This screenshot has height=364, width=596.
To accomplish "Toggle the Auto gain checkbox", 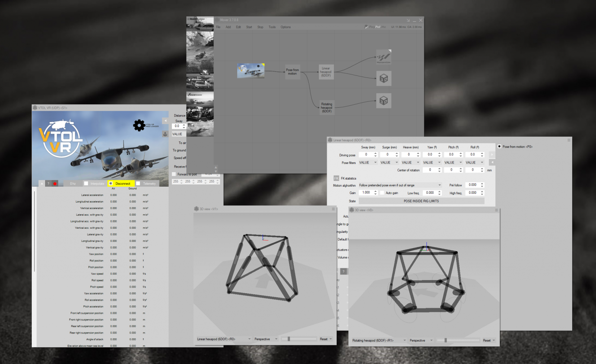I will tap(382, 193).
